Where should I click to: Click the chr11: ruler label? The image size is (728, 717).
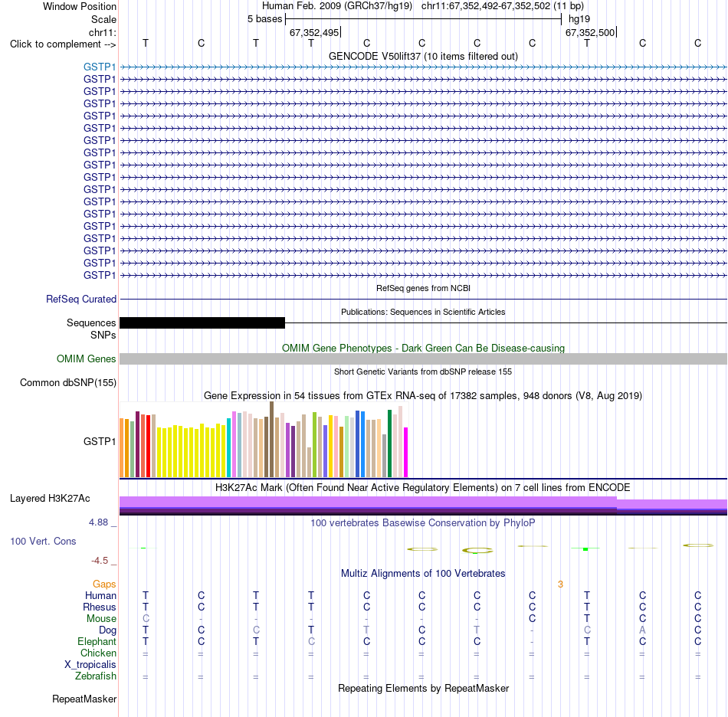pyautogui.click(x=102, y=32)
